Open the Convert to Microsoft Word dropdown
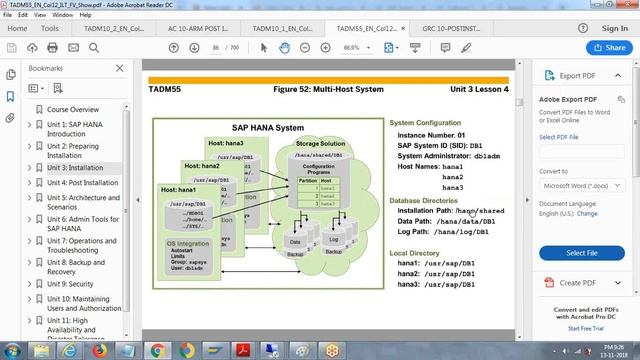640x360 pixels. pos(582,186)
